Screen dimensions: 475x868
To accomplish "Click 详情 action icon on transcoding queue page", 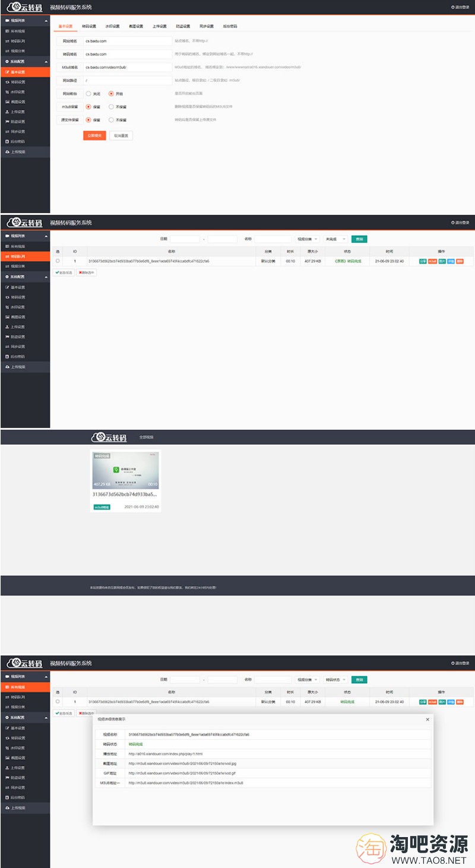I will click(x=451, y=261).
